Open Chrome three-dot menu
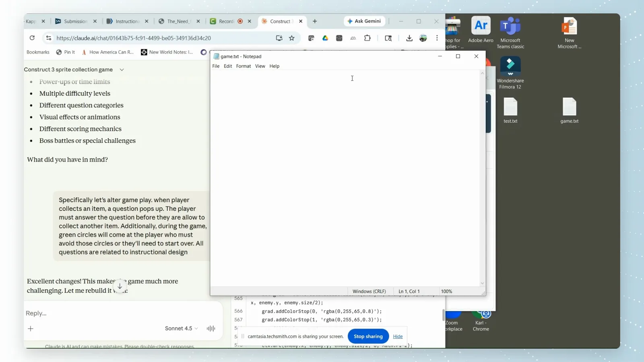The image size is (644, 362). pos(437,38)
